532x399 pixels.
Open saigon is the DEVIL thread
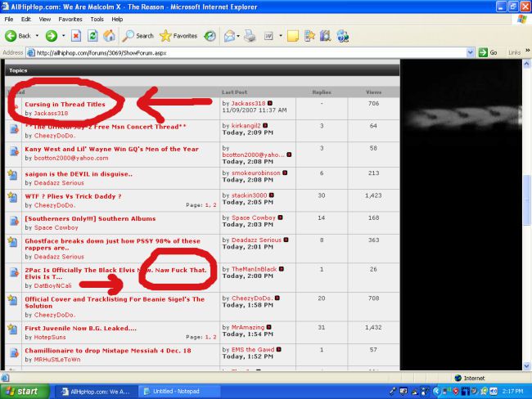click(x=79, y=174)
